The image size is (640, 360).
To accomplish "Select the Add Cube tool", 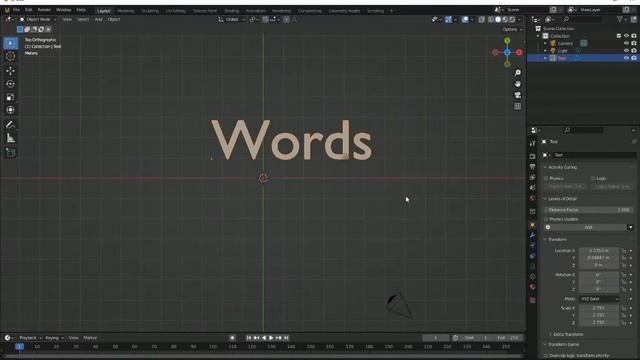I will [x=11, y=153].
